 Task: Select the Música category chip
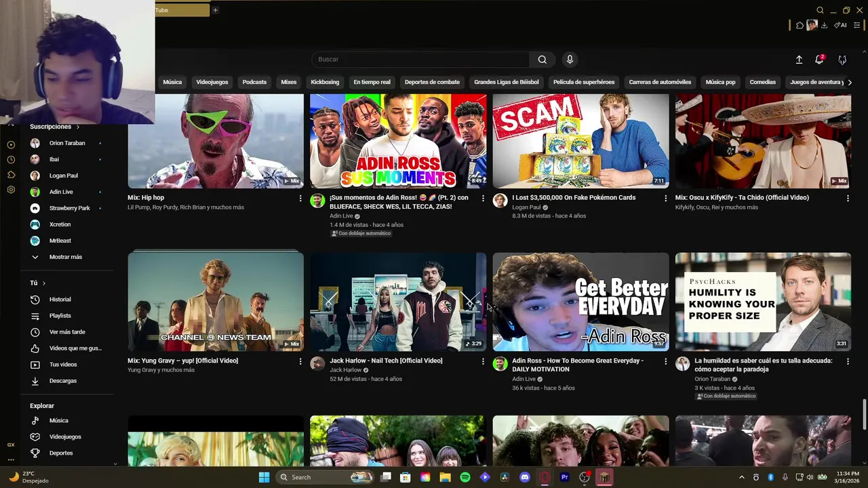(x=172, y=82)
